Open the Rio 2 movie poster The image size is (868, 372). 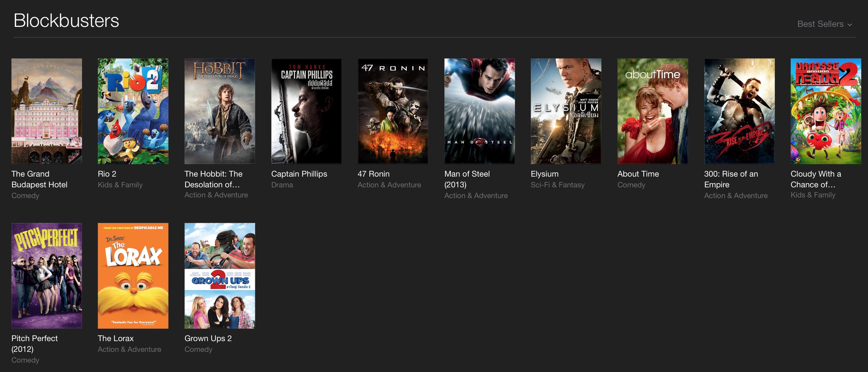133,111
